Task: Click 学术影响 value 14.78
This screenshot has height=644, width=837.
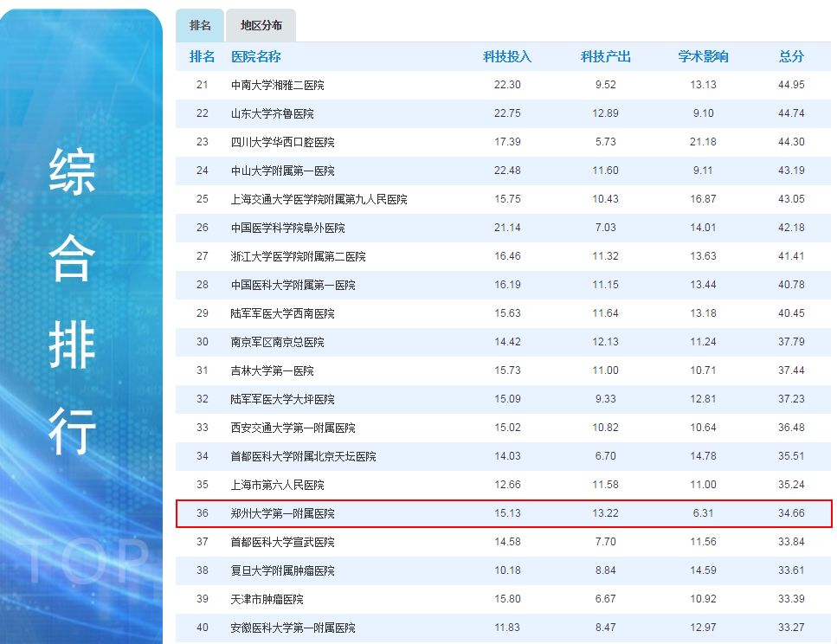Action: (703, 456)
